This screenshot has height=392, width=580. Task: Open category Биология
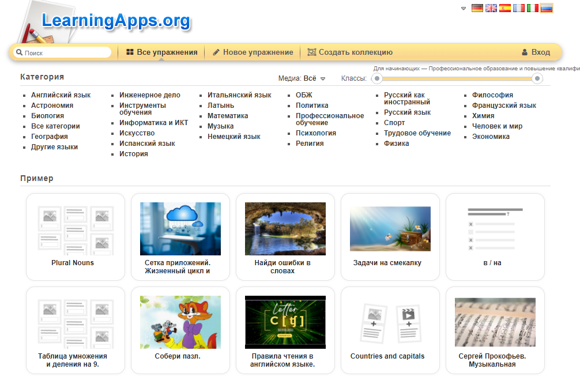point(47,116)
